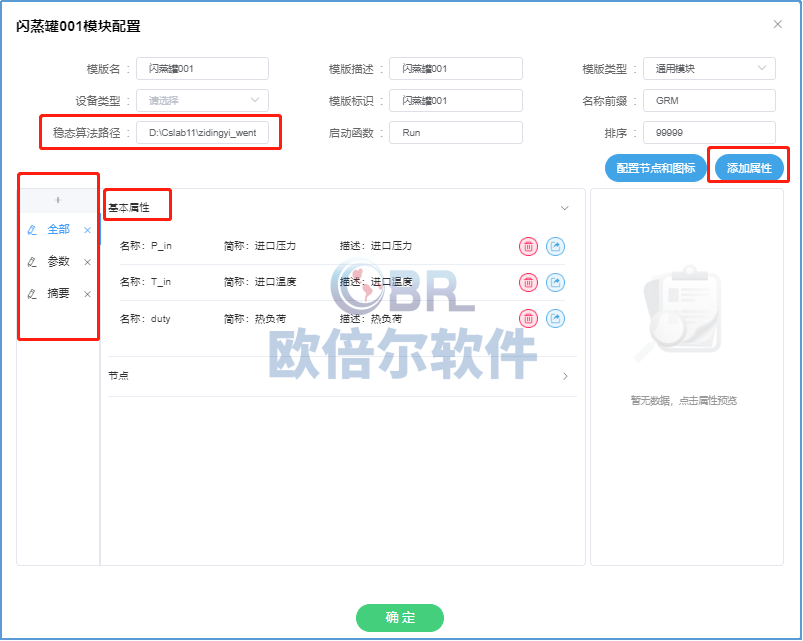The image size is (803, 641).
Task: Expand the 节点 section
Action: 564,376
